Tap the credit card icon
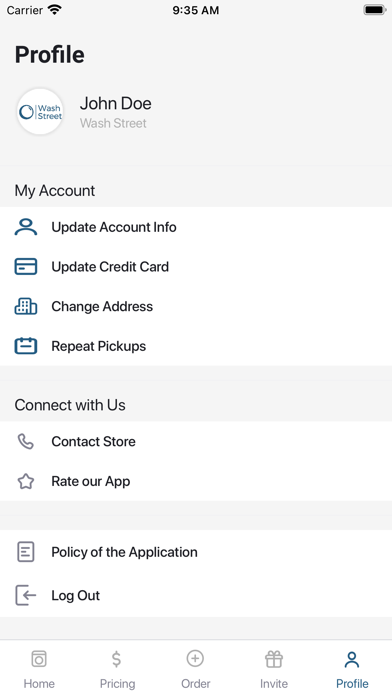Viewport: 392px width, 696px height. (26, 266)
